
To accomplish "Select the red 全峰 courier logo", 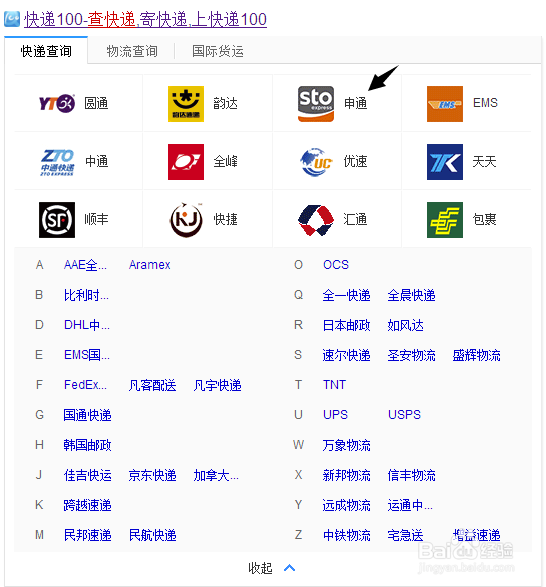I will point(186,162).
